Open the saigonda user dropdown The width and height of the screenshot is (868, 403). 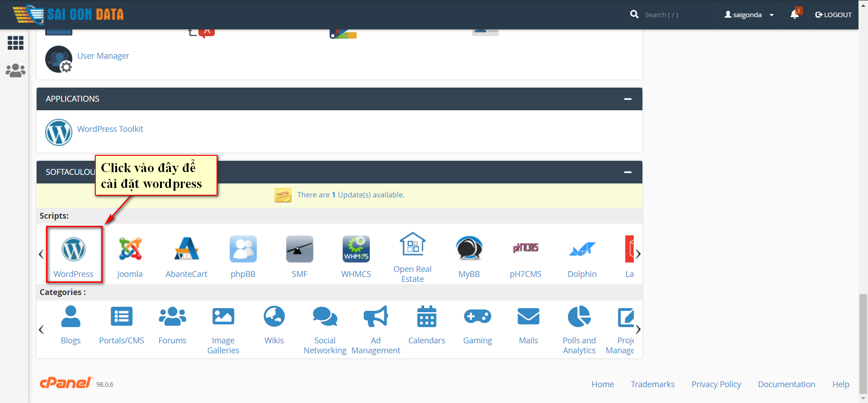[x=749, y=14]
